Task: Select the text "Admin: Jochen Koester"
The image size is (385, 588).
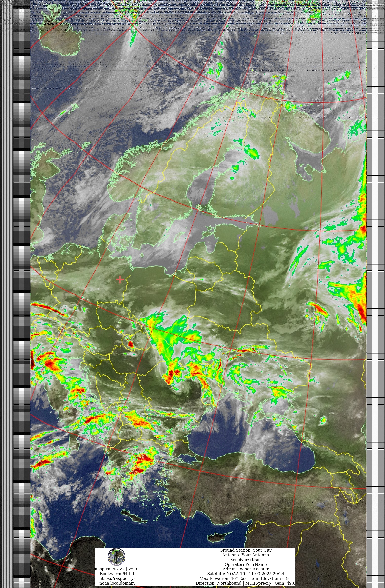Action: click(246, 569)
